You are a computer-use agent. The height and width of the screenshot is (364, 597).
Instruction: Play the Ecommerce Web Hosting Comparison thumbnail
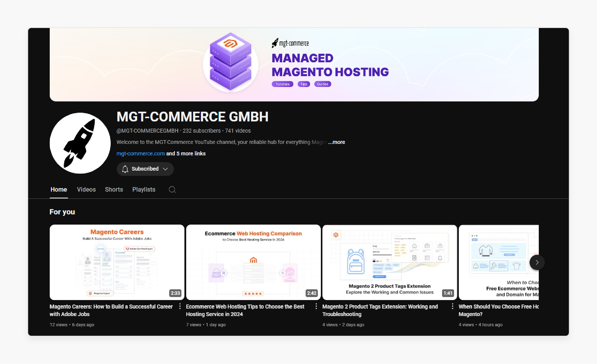[253, 262]
